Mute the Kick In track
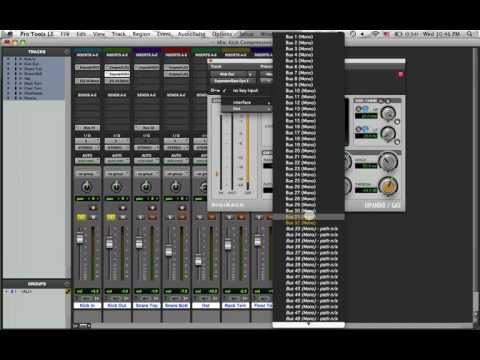The width and height of the screenshot is (480, 360). [x=93, y=217]
